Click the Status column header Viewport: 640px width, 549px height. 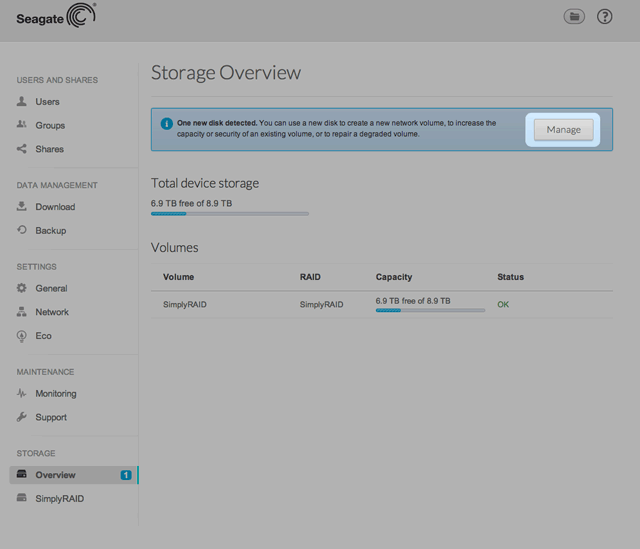click(510, 277)
